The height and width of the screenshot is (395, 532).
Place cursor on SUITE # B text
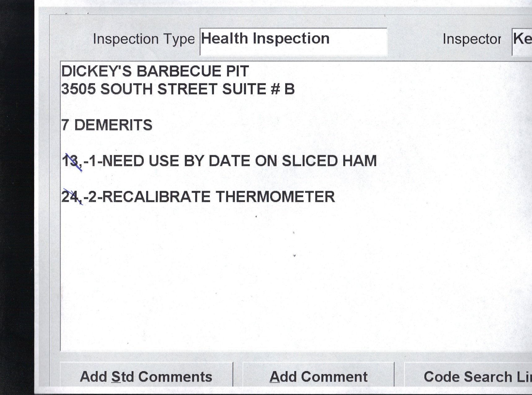pos(258,89)
